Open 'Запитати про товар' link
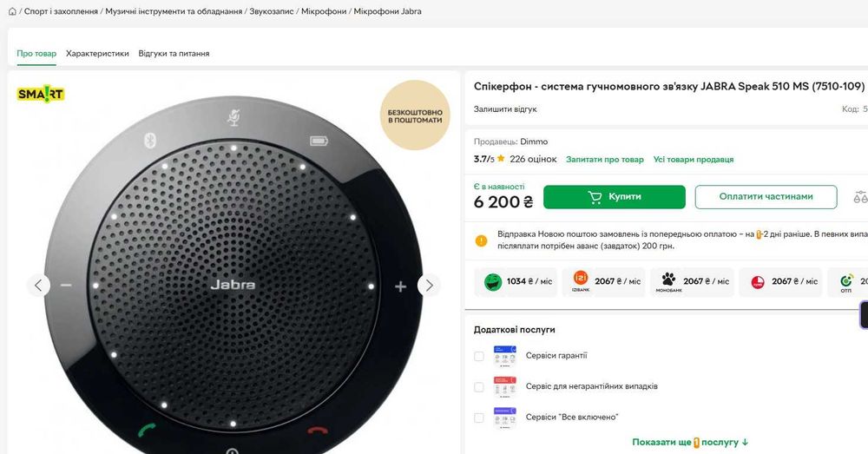 click(605, 160)
